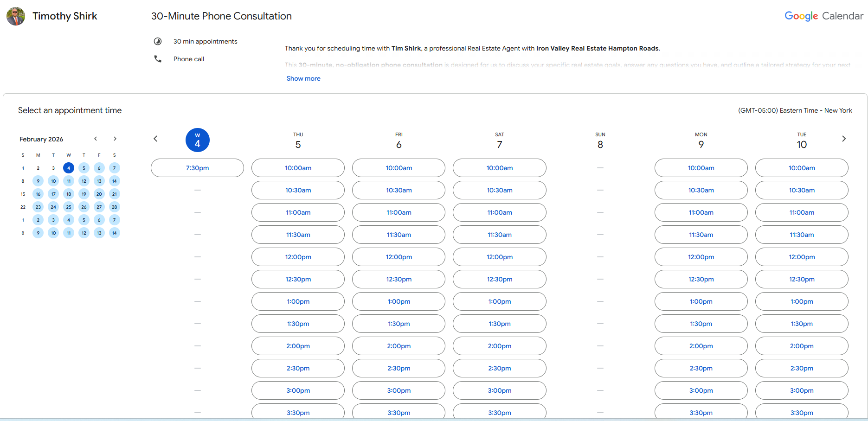Choose Tuesday 10 at 11:30am
Screen dimensions: 868x421
tap(802, 235)
